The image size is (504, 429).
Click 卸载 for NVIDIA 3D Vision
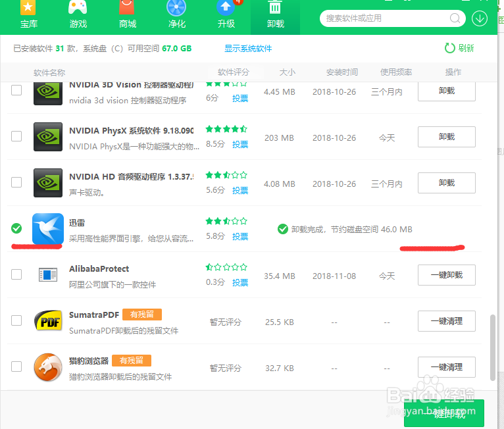click(x=447, y=91)
